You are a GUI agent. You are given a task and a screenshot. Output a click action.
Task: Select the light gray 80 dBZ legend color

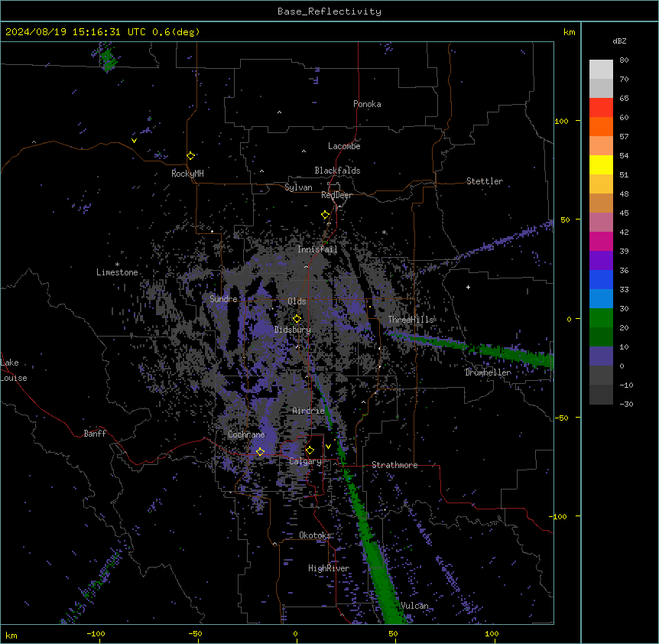coord(601,70)
